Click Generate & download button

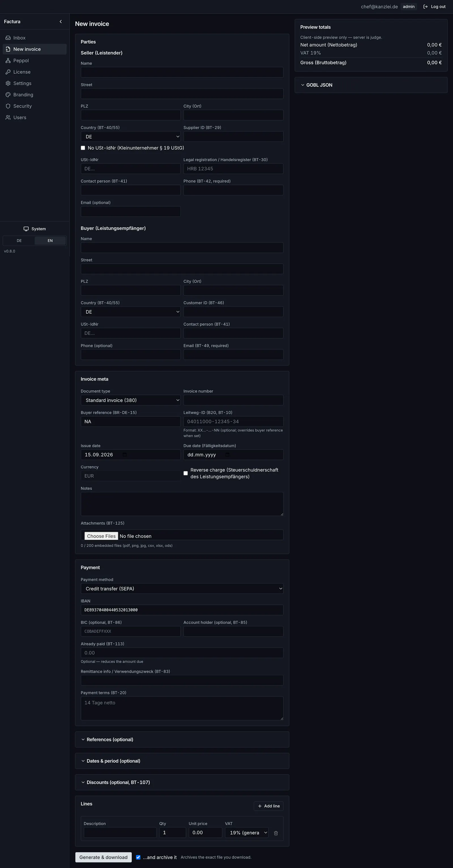(103, 857)
